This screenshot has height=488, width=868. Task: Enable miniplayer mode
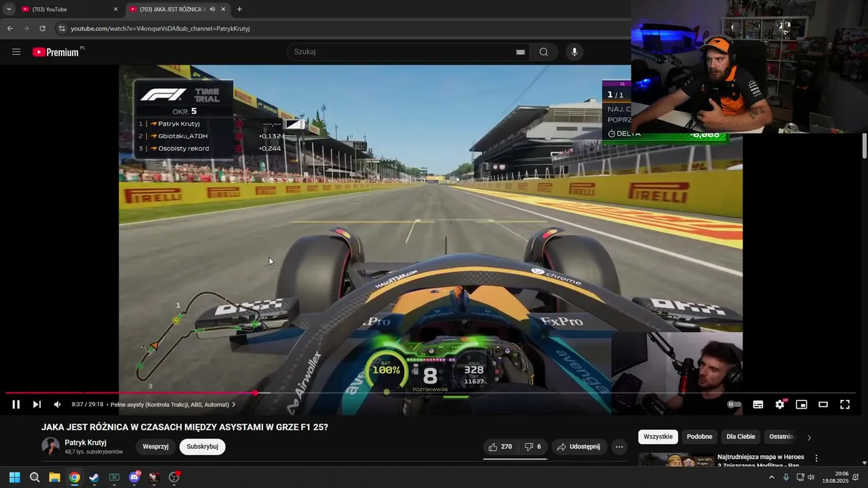pyautogui.click(x=802, y=405)
